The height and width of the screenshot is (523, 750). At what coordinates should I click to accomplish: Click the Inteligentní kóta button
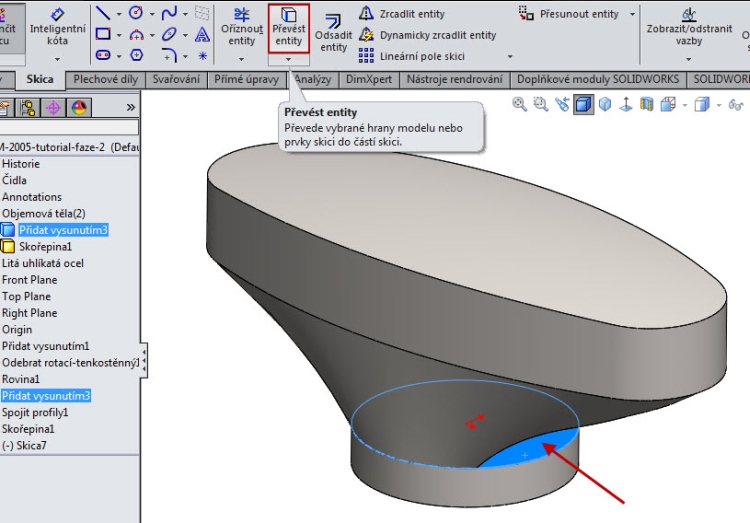click(x=57, y=28)
